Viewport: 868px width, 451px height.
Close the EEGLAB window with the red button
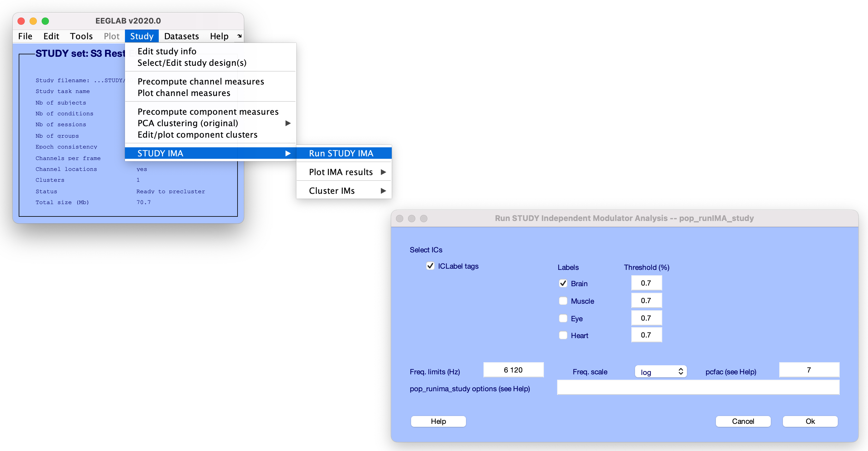(21, 21)
